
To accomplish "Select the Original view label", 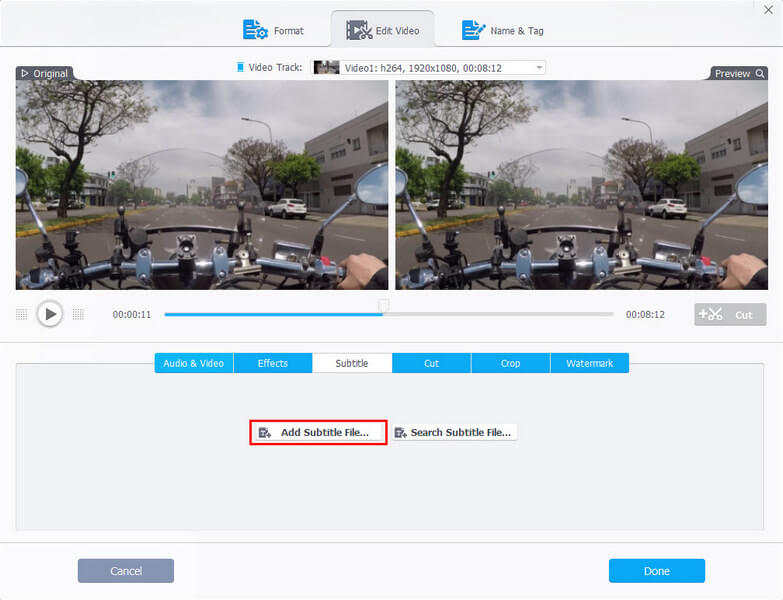I will 45,73.
